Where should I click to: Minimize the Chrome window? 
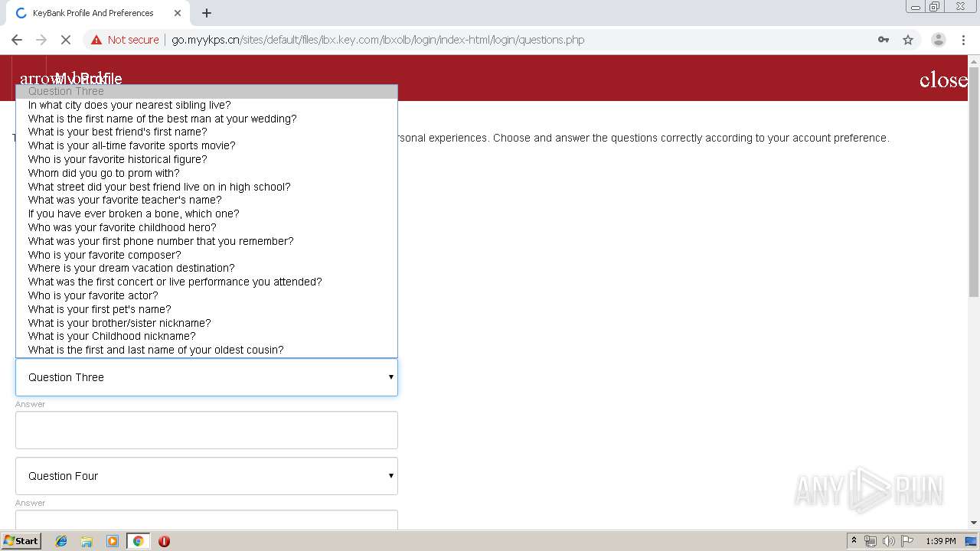(x=916, y=7)
